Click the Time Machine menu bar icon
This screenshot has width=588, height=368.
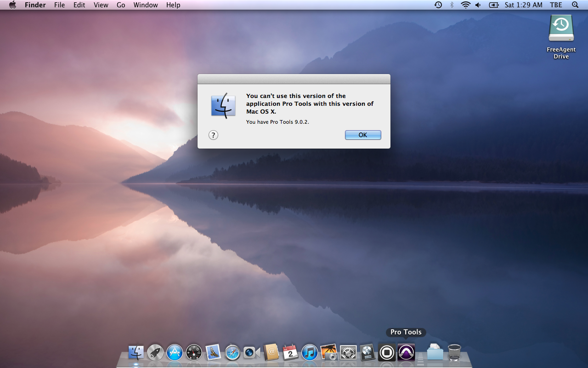click(x=438, y=5)
